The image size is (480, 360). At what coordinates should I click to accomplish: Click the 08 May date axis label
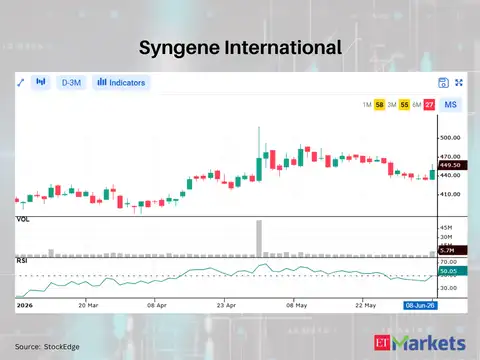(x=296, y=305)
